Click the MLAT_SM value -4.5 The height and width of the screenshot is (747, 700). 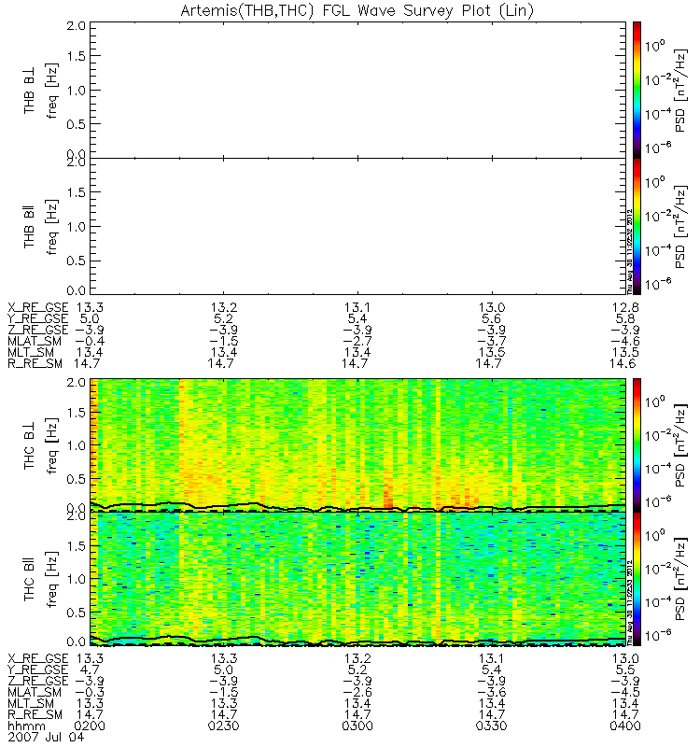pos(625,692)
